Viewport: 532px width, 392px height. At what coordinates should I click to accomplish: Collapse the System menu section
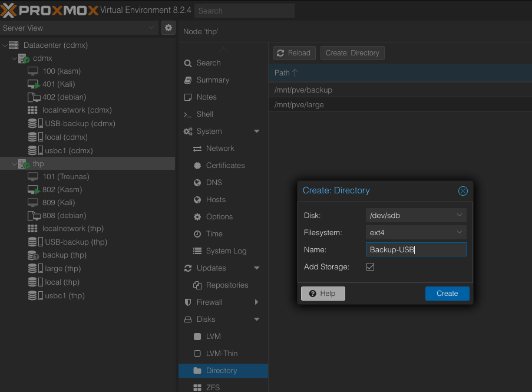(256, 131)
